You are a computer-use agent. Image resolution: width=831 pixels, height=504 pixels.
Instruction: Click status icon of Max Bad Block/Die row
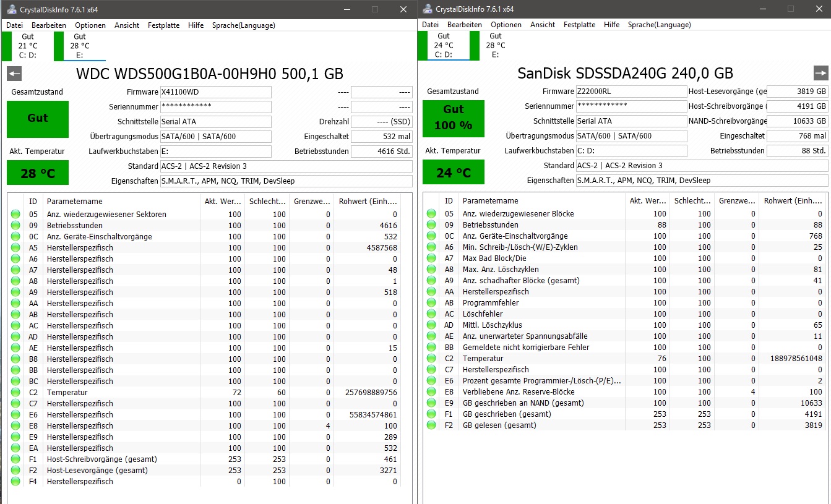(x=431, y=258)
